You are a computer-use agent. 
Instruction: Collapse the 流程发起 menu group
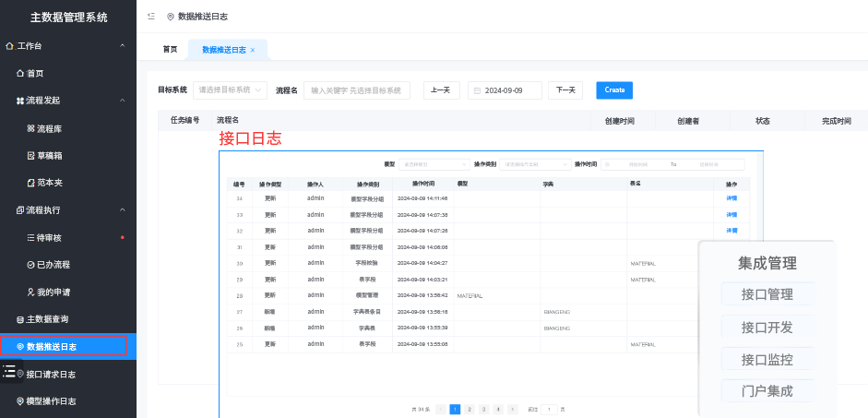[122, 101]
